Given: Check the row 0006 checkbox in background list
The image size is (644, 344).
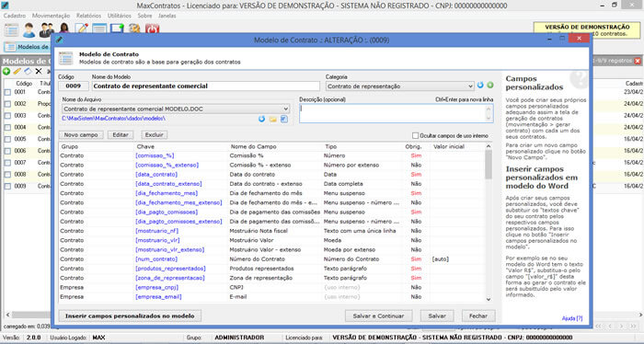Looking at the screenshot, I should [x=7, y=151].
